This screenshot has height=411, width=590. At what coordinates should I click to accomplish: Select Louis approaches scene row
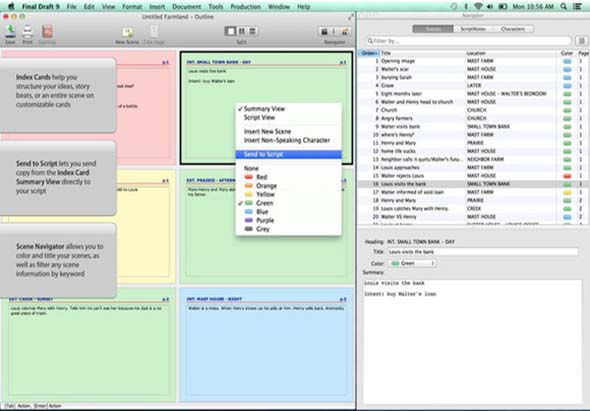[474, 167]
